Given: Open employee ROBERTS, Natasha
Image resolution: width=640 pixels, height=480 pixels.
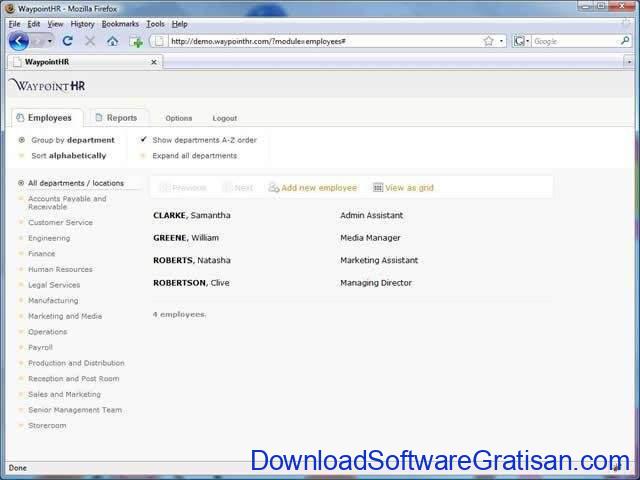Looking at the screenshot, I should (191, 260).
